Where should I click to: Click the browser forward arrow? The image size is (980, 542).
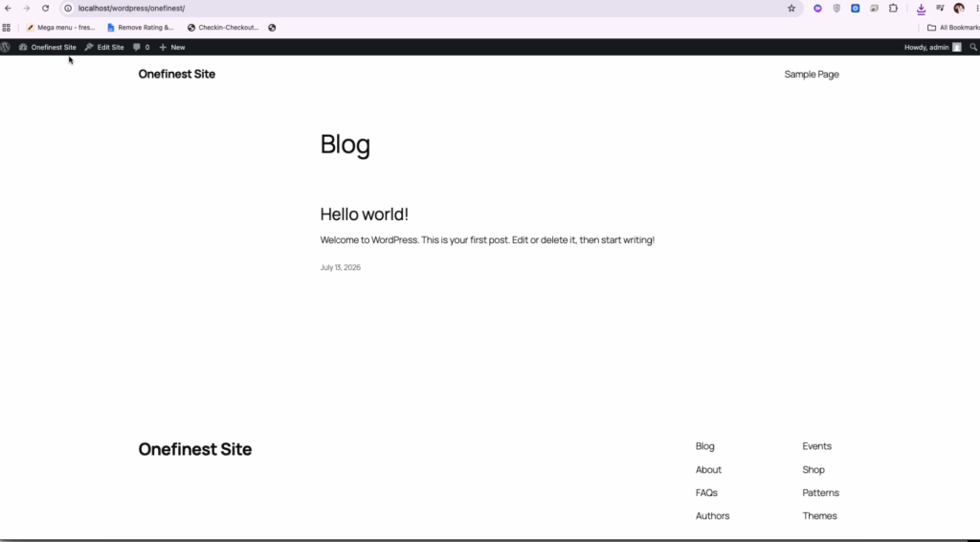[x=26, y=8]
